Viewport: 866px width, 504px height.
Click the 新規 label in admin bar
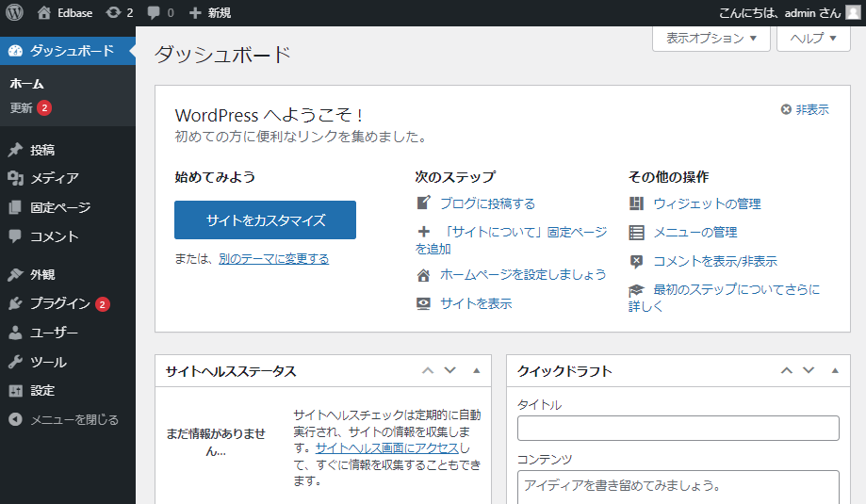[x=220, y=12]
